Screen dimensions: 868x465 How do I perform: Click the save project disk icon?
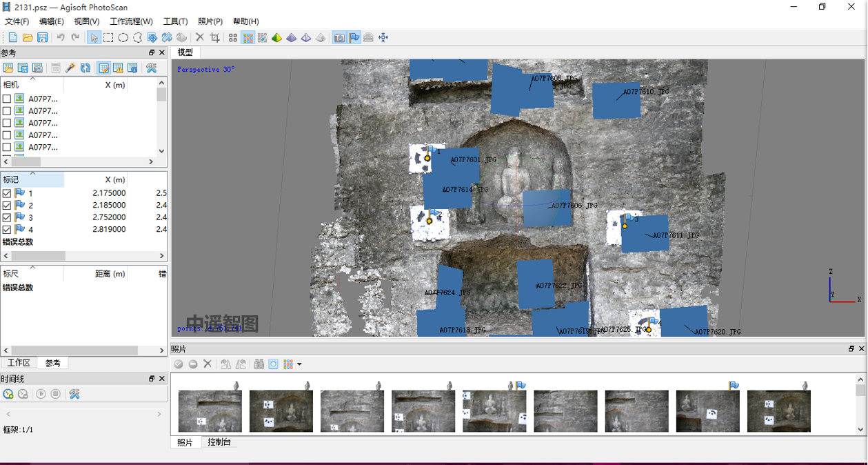(42, 37)
